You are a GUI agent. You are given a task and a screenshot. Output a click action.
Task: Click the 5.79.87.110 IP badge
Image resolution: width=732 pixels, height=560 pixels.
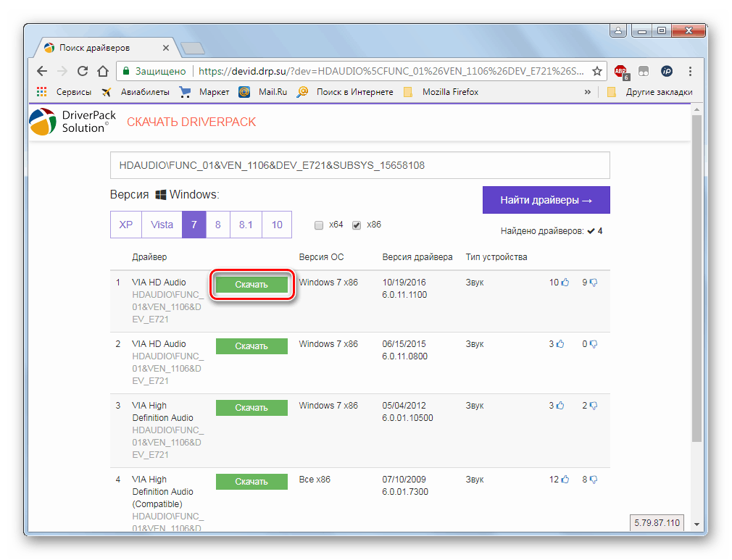tap(657, 522)
